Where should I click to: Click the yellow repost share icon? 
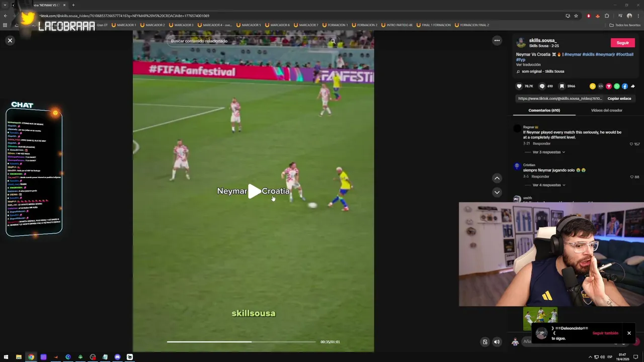click(592, 86)
